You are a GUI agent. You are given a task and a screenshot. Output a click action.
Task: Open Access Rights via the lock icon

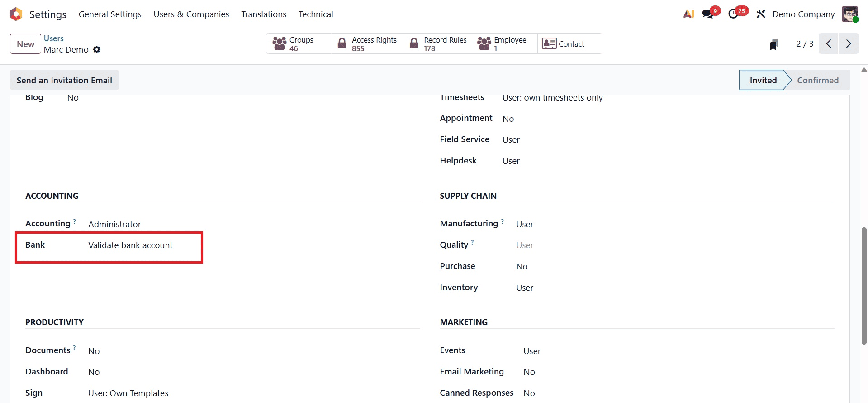[342, 43]
